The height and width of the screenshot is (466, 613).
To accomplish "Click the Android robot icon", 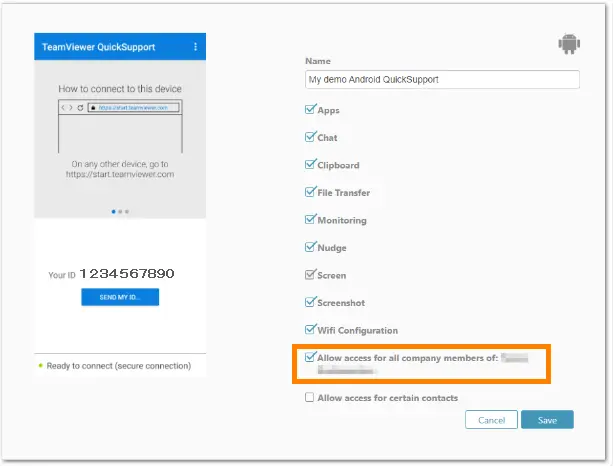I will (569, 44).
